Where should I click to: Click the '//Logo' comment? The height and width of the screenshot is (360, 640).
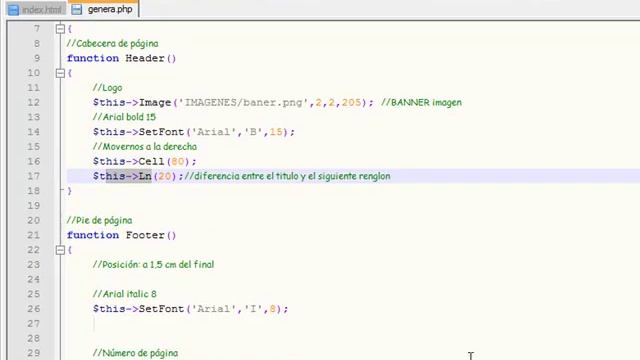tap(107, 88)
